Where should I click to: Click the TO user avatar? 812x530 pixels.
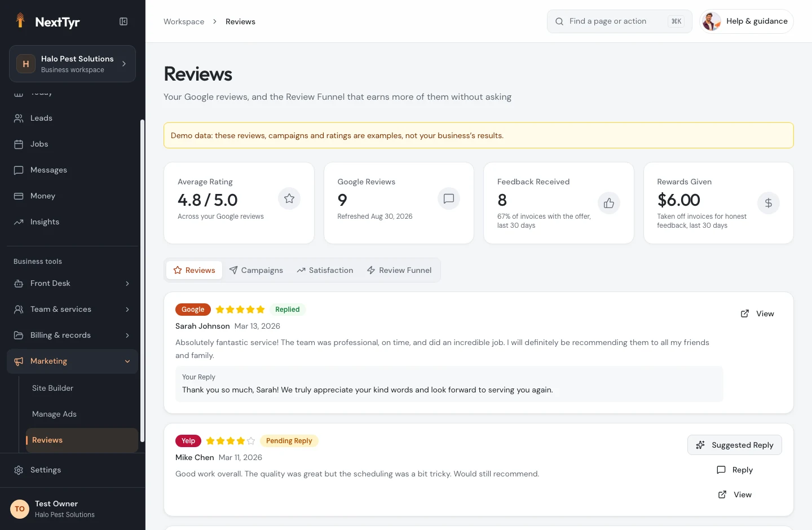pos(20,509)
